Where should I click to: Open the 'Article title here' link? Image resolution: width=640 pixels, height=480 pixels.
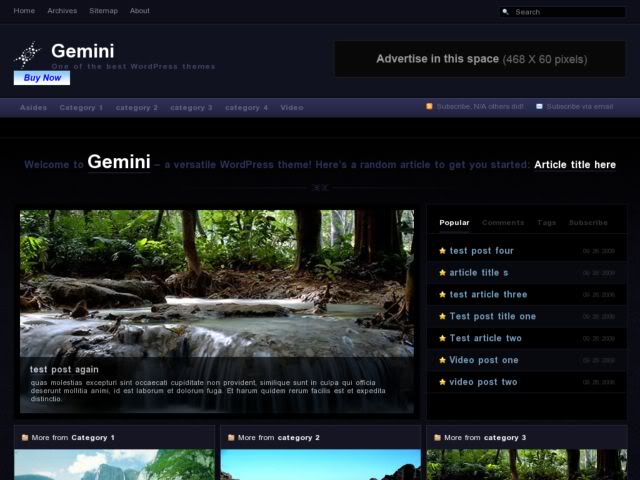[x=575, y=165]
